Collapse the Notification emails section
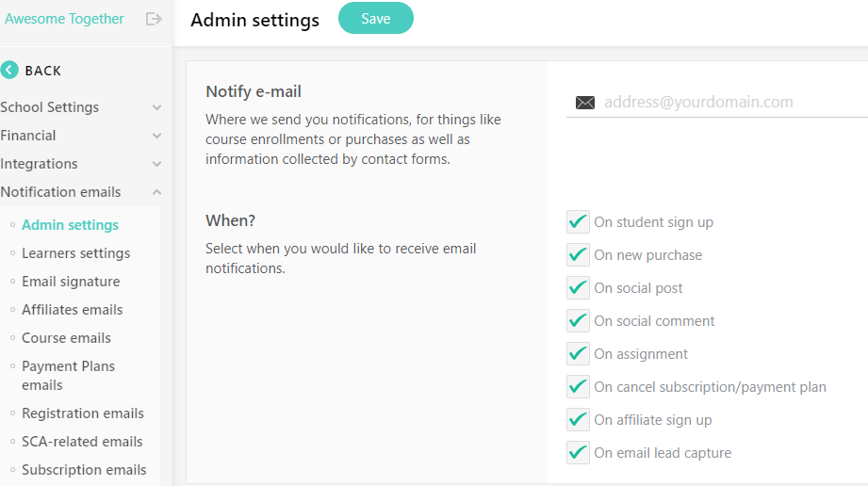 coord(80,192)
